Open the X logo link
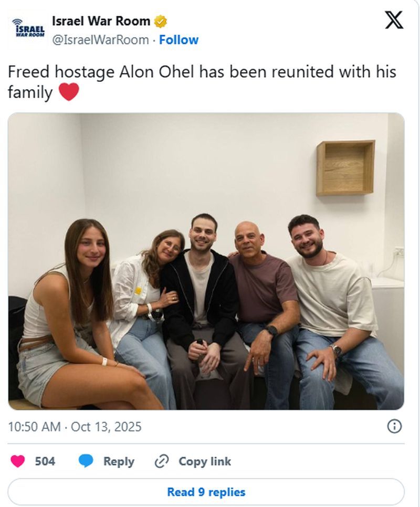Screen dimensions: 420x507 coord(394,20)
